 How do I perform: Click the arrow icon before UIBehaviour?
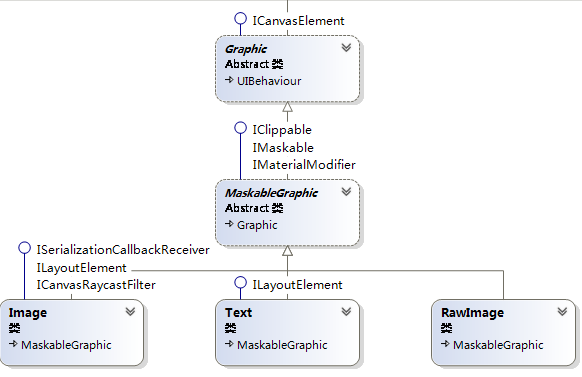229,80
